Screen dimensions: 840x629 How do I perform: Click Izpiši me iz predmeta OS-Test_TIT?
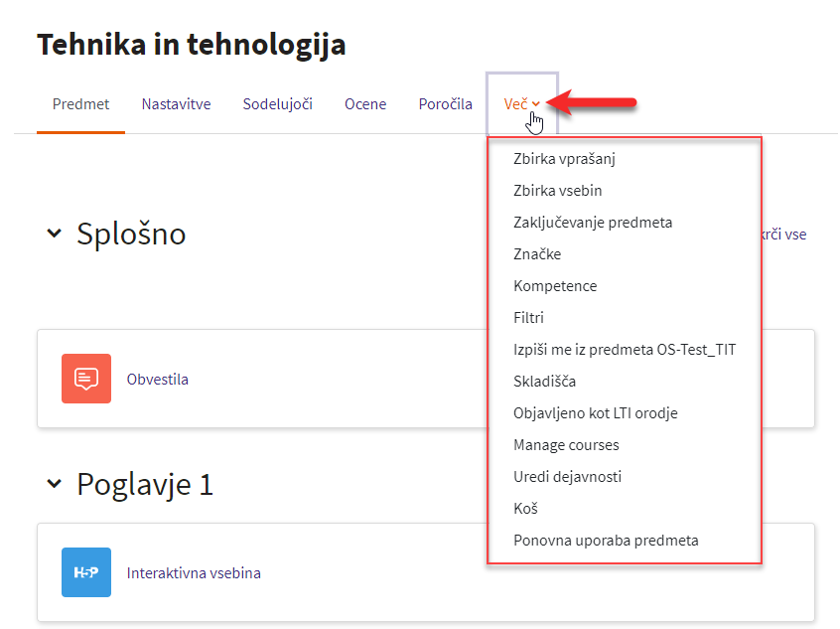coord(625,349)
